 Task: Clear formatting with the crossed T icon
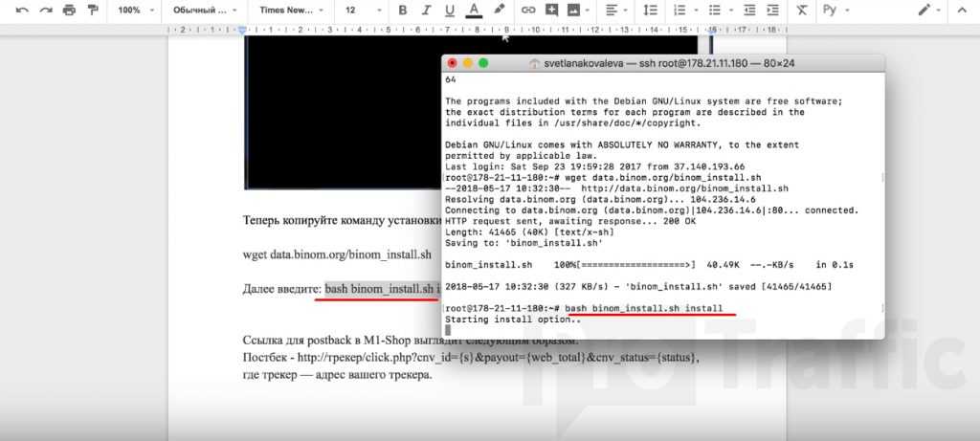[x=801, y=10]
